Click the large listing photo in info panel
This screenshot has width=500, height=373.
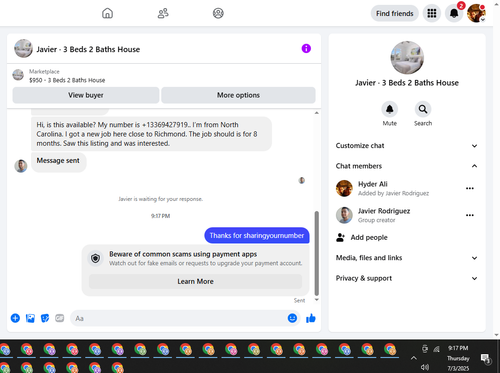407,58
